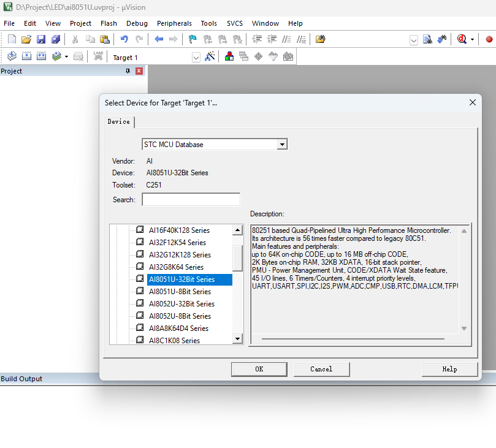Click the Help button in dialog
Screen dimensions: 496x448
[449, 370]
